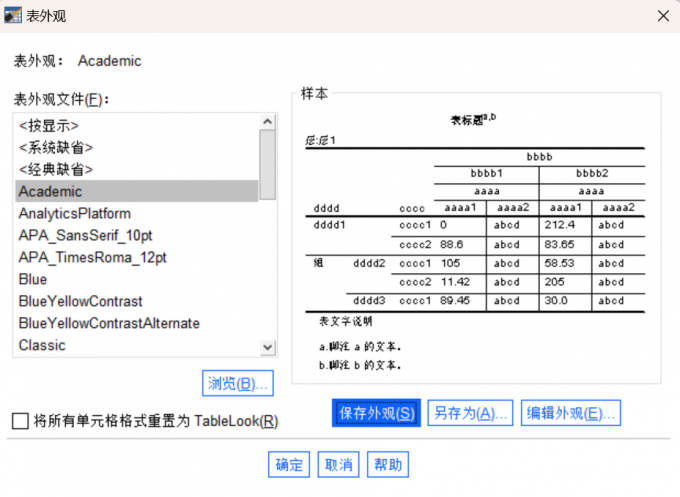Select <按显示> in the file list
This screenshot has height=497, width=680.
point(137,126)
